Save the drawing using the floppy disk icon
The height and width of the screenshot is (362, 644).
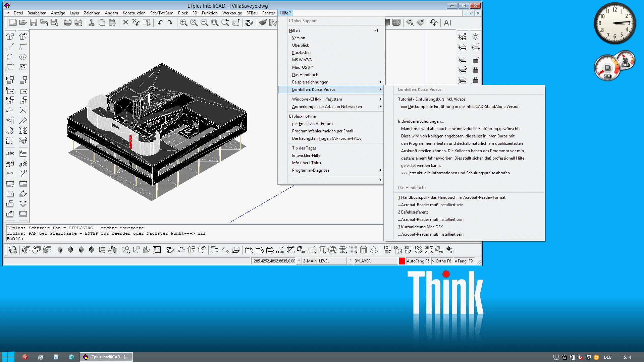33,22
